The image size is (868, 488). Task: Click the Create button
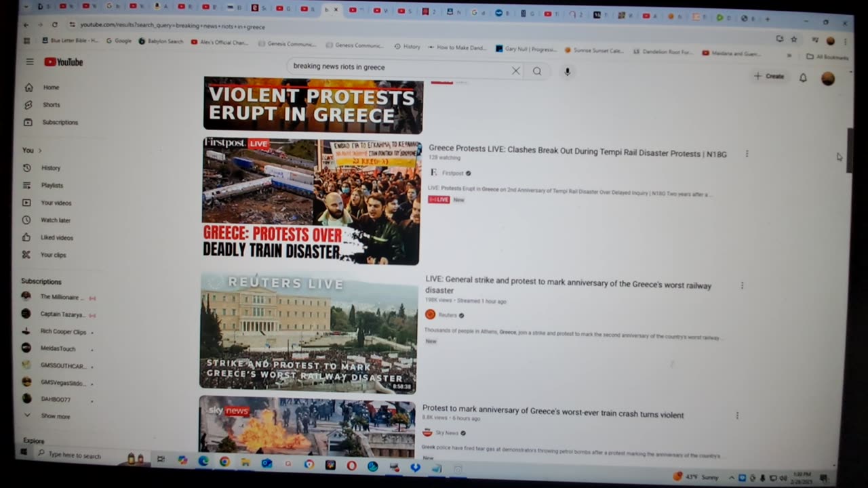pos(769,77)
